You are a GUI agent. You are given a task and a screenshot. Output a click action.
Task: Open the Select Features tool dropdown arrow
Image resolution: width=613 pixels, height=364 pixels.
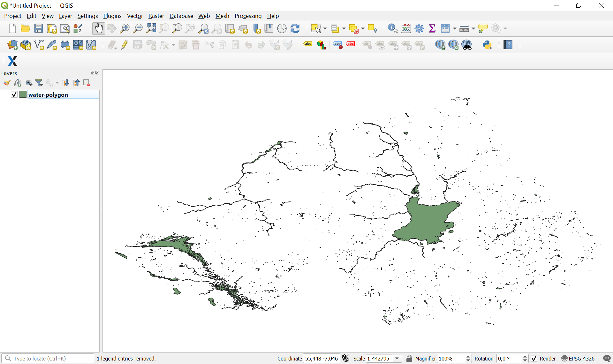(x=325, y=29)
